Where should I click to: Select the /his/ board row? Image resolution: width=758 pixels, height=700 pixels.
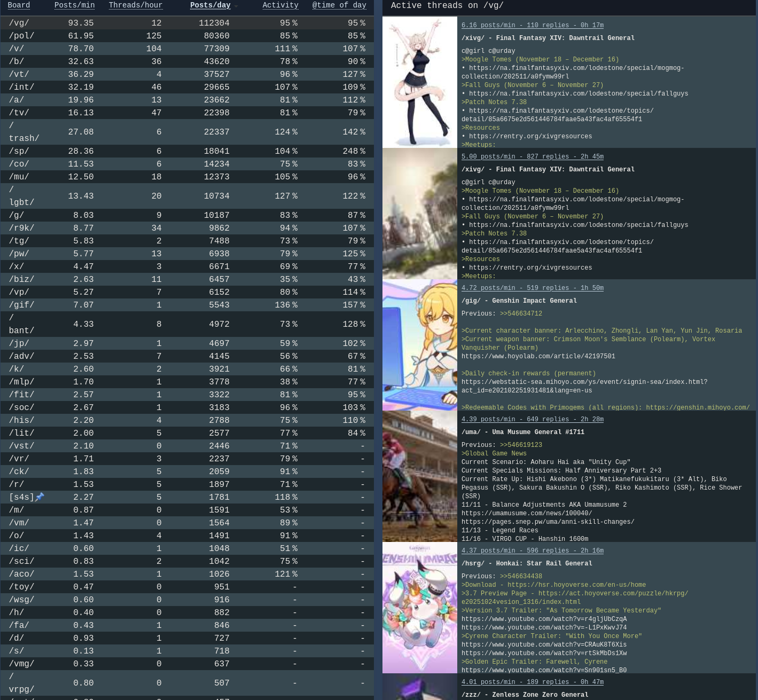187,420
